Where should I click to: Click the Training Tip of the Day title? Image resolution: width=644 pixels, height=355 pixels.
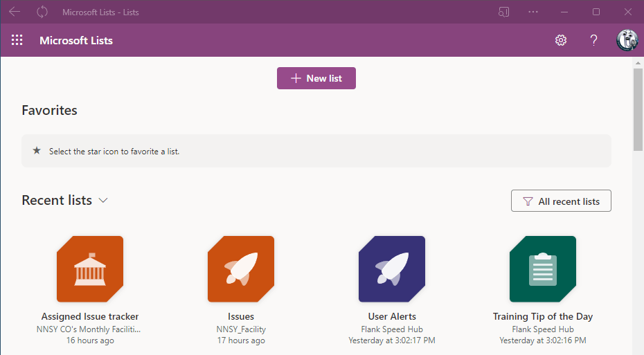tap(543, 316)
